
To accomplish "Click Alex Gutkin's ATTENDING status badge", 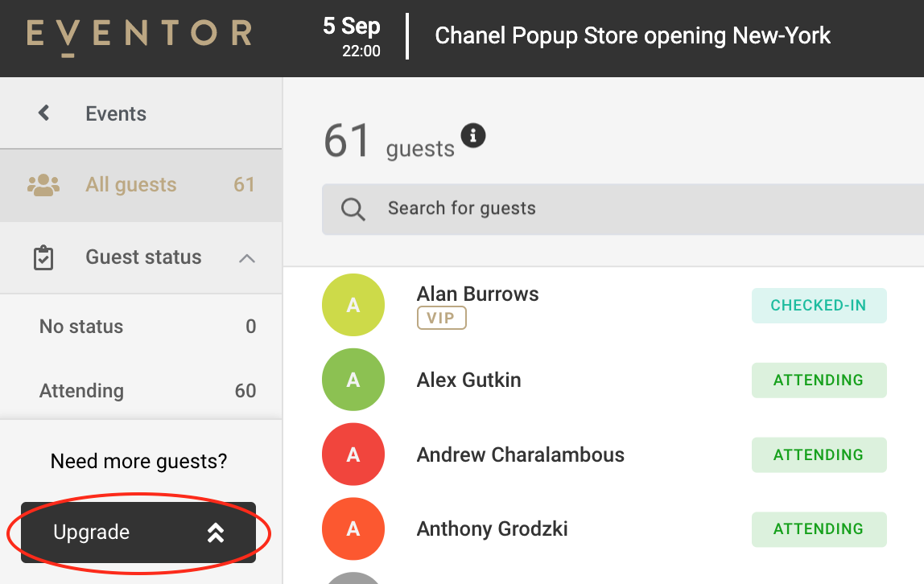I will point(819,380).
